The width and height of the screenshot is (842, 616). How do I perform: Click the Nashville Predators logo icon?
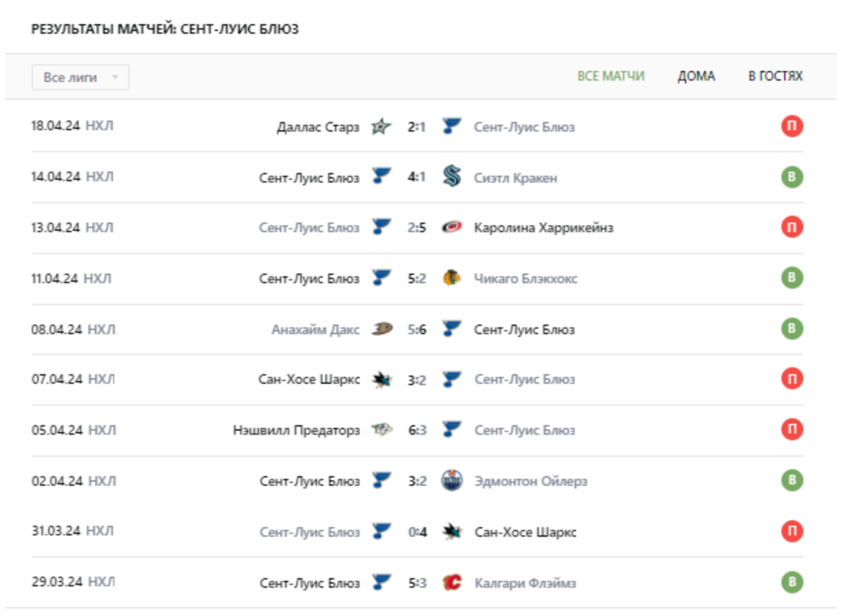click(x=381, y=430)
